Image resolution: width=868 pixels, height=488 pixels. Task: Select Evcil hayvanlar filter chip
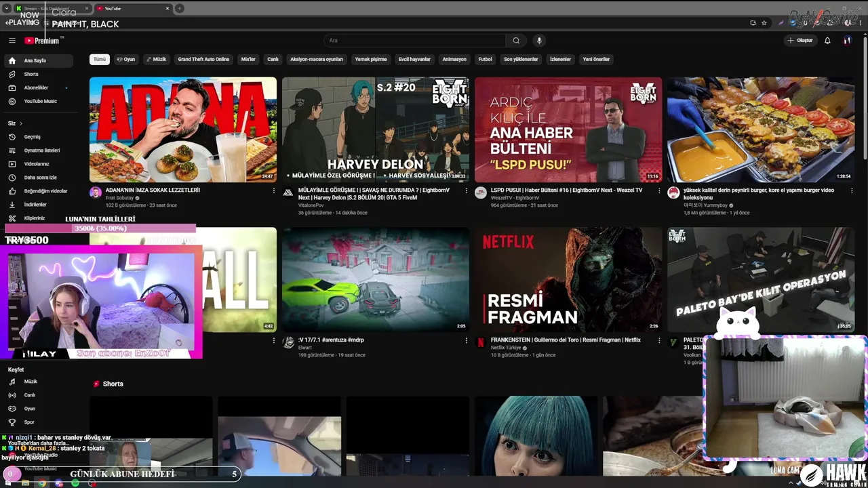pyautogui.click(x=414, y=60)
